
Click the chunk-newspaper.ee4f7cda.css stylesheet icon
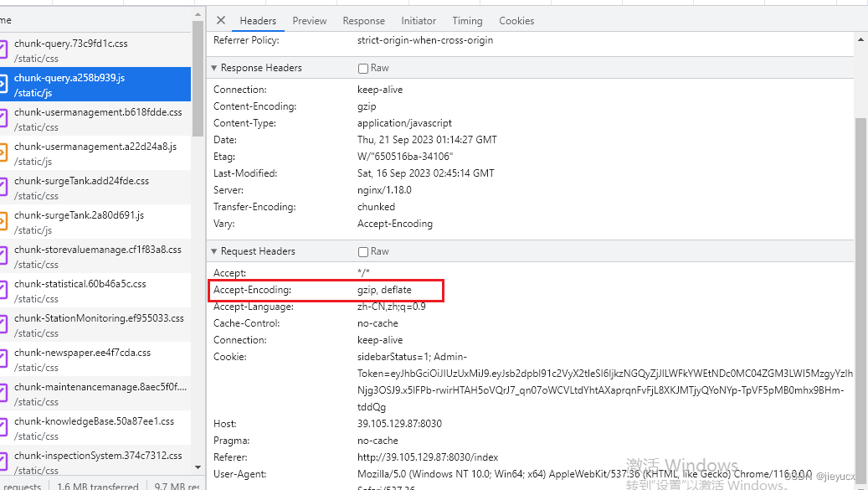(x=3, y=359)
